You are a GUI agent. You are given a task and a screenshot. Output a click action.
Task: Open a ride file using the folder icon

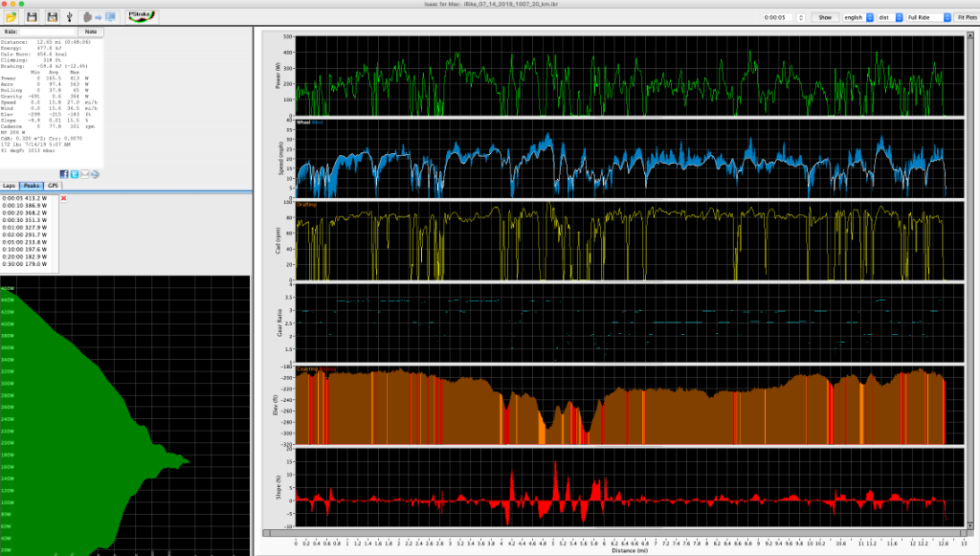(11, 15)
